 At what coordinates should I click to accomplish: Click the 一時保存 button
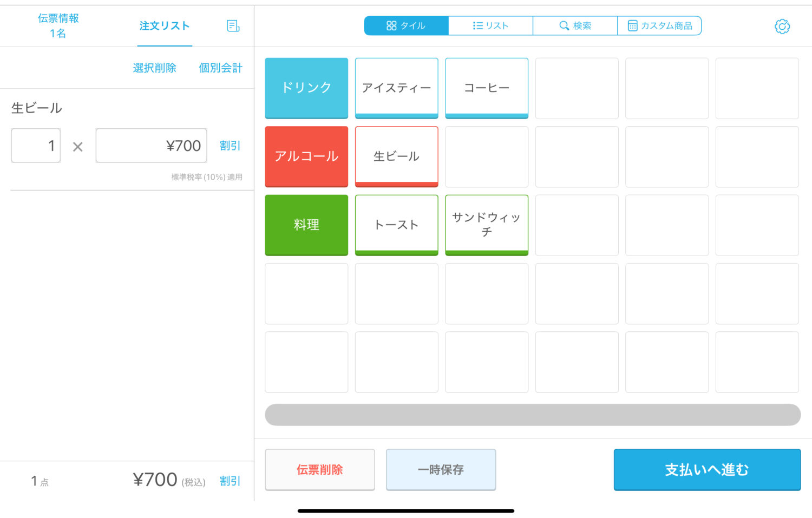click(441, 470)
